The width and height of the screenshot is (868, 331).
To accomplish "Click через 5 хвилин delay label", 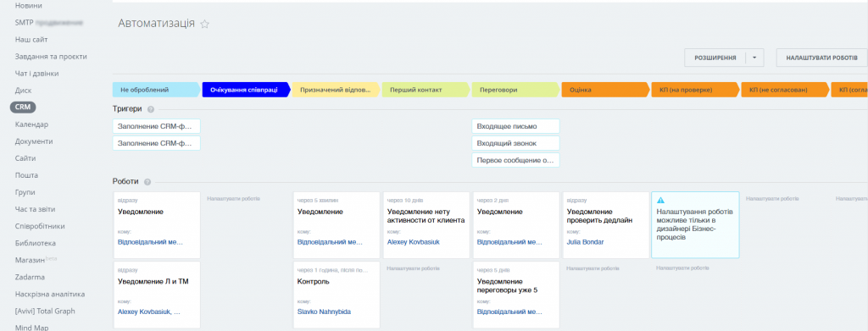I will [318, 201].
